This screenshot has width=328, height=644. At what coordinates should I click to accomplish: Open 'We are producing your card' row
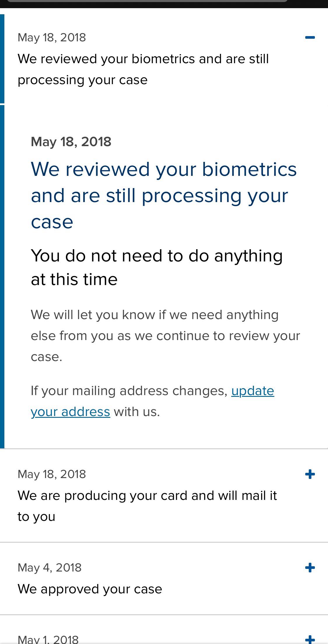click(x=147, y=506)
